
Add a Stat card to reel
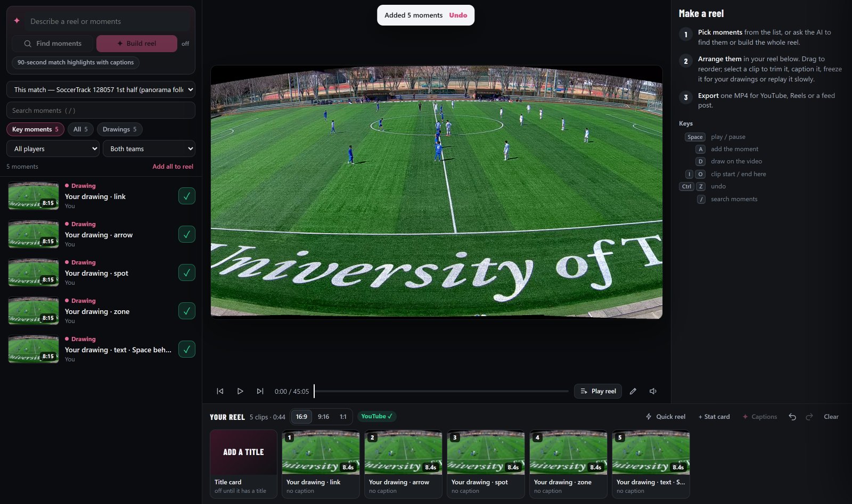714,417
